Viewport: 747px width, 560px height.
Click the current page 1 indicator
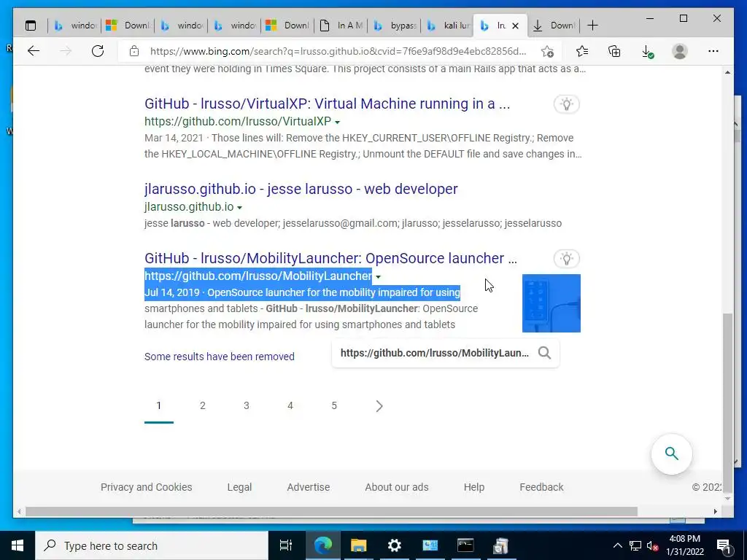coord(158,405)
